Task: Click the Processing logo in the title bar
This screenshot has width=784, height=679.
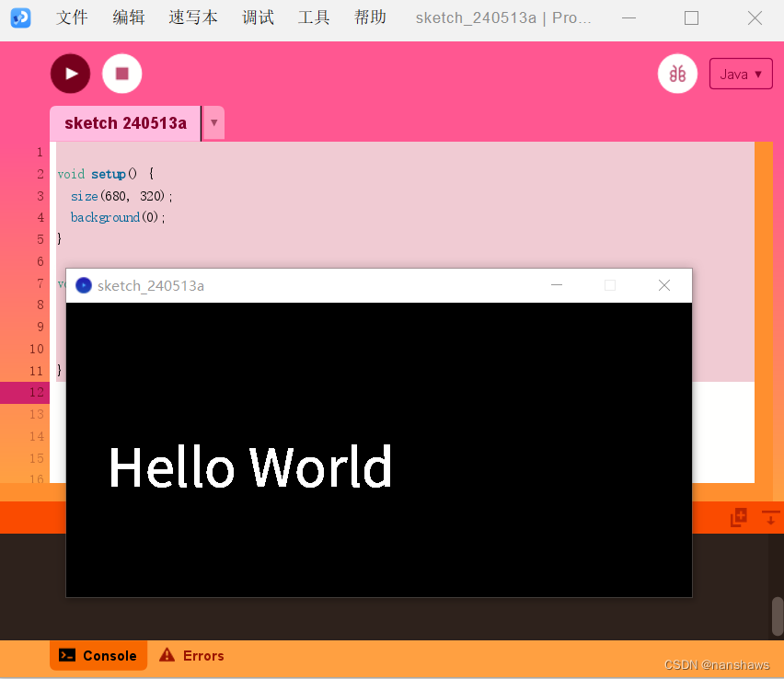Action: point(20,17)
